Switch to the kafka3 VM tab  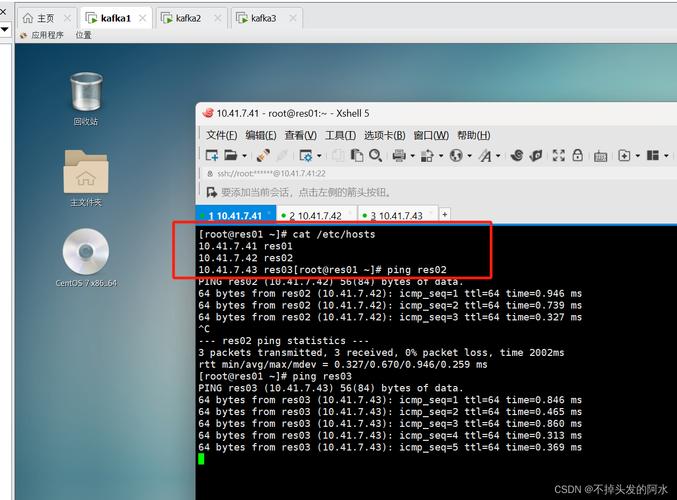(x=264, y=18)
